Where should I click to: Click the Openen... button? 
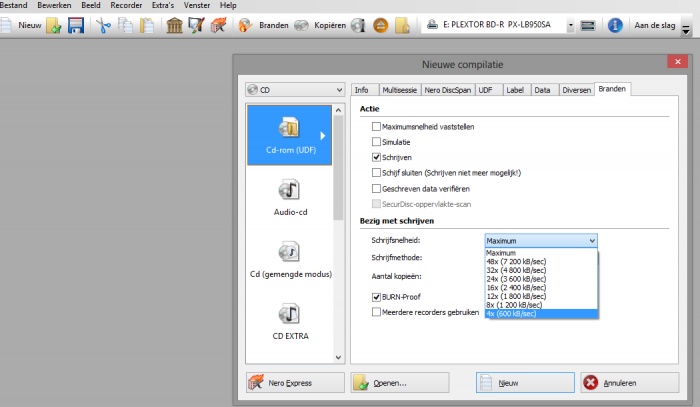[x=400, y=383]
